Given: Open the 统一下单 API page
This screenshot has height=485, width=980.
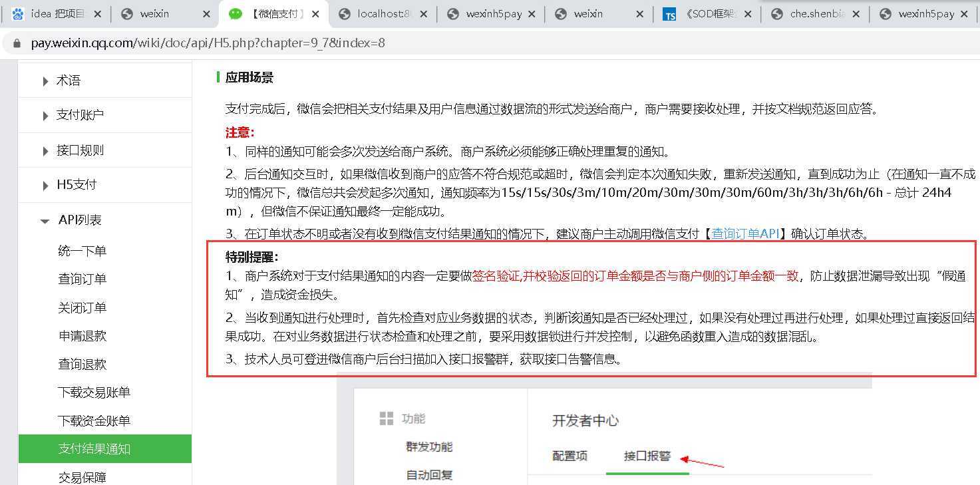Looking at the screenshot, I should pyautogui.click(x=82, y=251).
